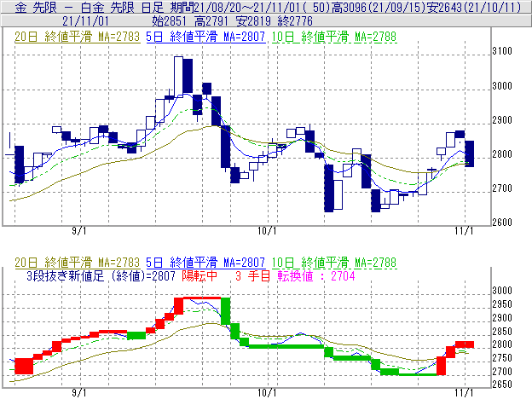
Task: Click the '2650' axis label in lower chart
Action: click(502, 385)
